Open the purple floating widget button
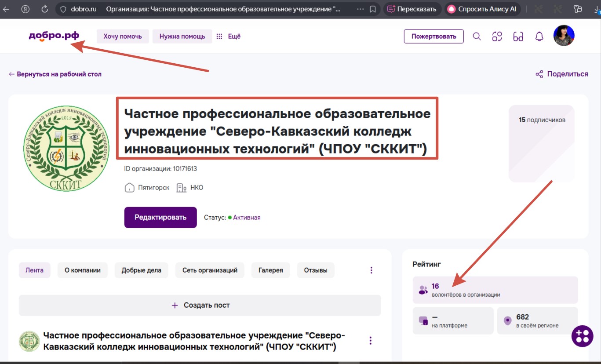 (x=583, y=336)
